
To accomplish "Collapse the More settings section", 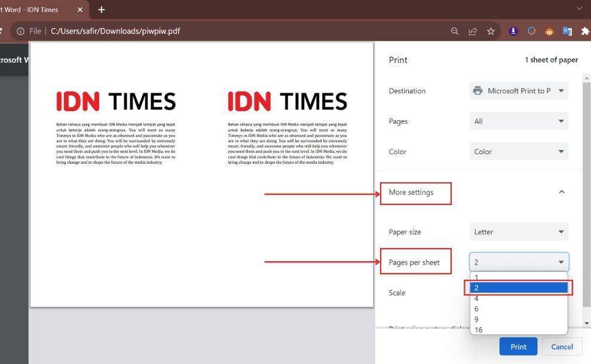I will pos(562,192).
